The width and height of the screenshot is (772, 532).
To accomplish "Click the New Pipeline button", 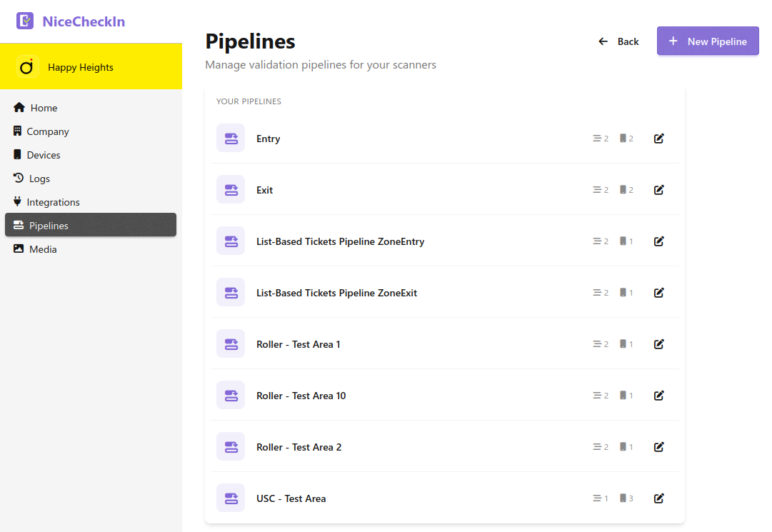I will [x=708, y=41].
